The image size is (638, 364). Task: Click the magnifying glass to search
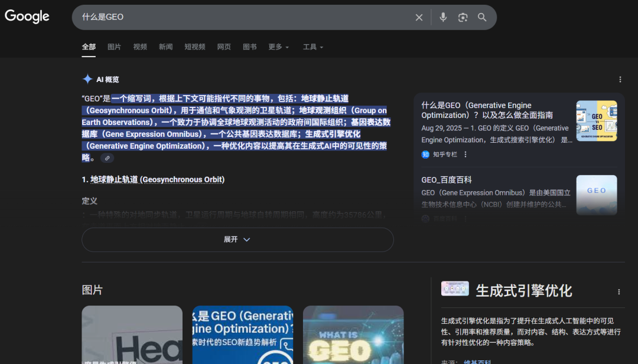(x=482, y=17)
